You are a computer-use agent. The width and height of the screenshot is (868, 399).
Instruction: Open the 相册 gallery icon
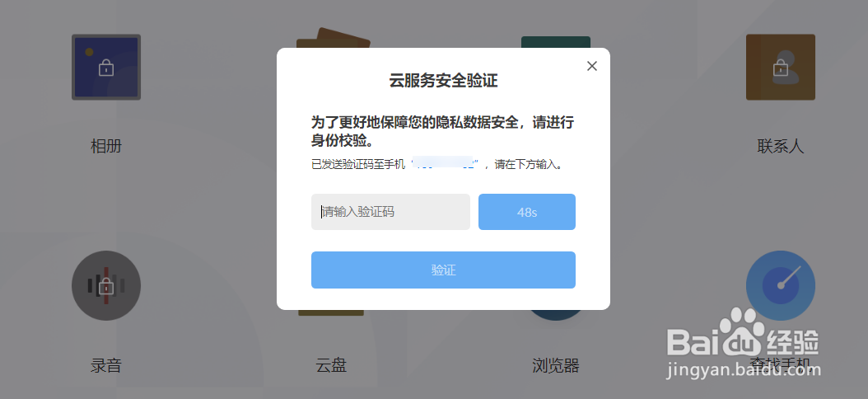pos(105,67)
